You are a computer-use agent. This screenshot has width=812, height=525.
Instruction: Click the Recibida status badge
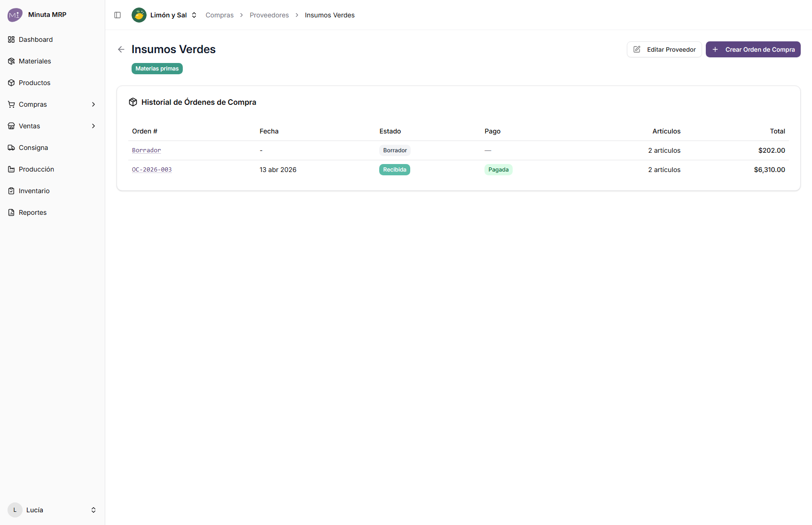(395, 170)
